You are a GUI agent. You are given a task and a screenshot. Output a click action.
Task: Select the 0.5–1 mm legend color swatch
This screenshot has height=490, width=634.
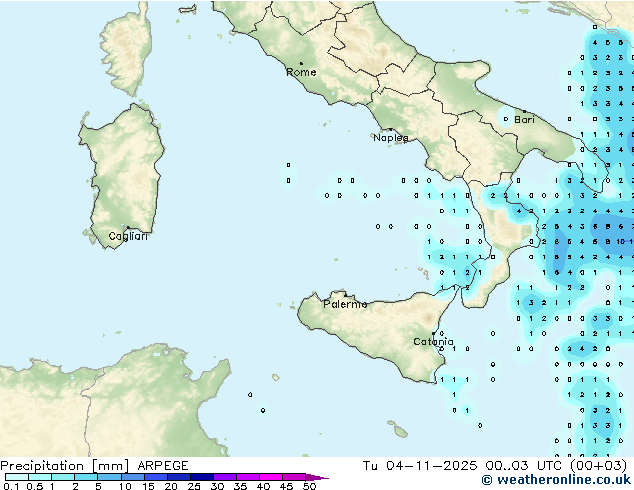[x=40, y=477]
